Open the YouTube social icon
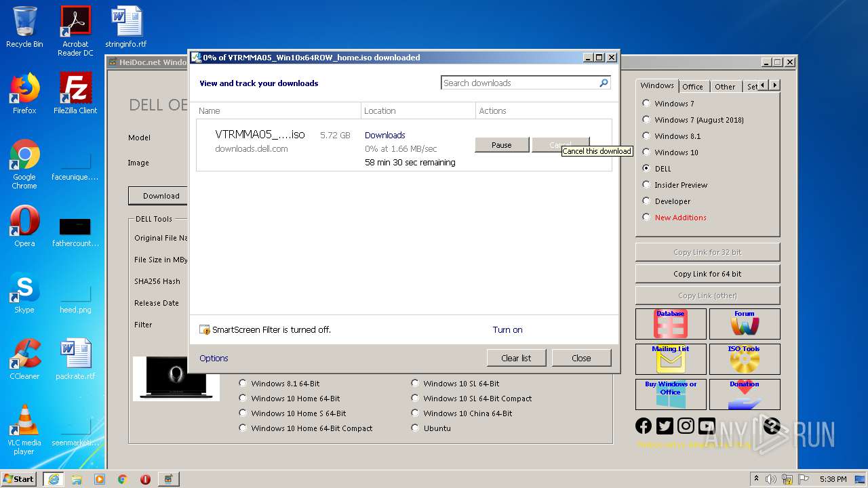The width and height of the screenshot is (868, 488). [707, 426]
